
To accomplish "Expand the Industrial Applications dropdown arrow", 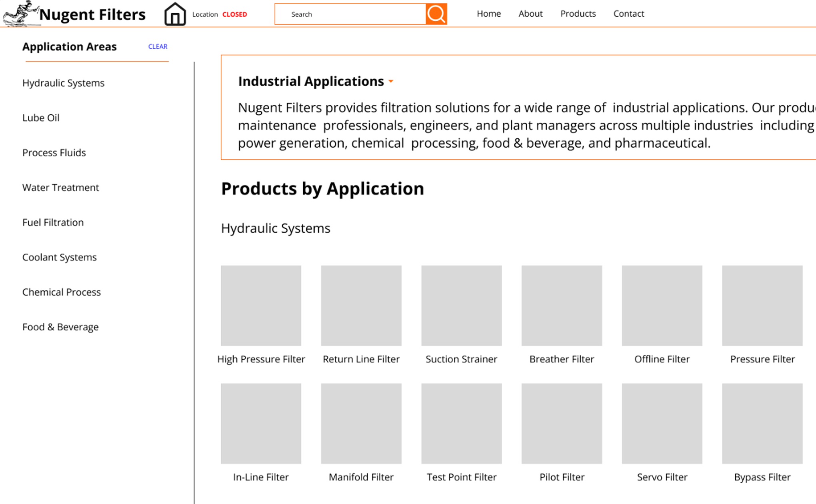I will coord(391,81).
